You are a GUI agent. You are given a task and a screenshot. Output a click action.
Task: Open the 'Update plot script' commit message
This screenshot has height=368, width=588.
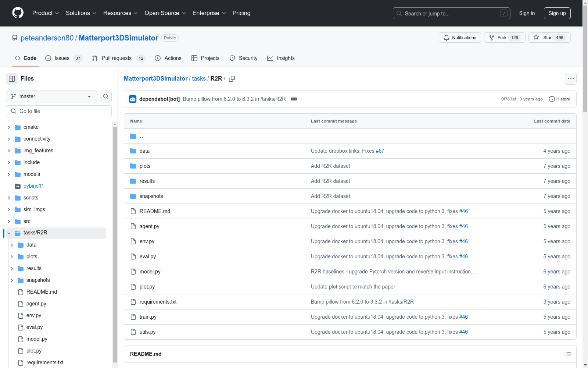[x=353, y=287]
